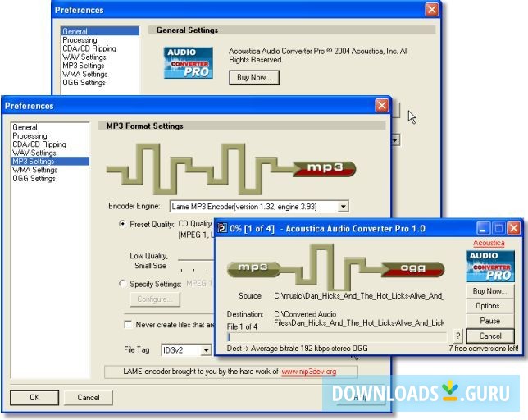The width and height of the screenshot is (528, 420).
Task: Open Options in the converter window
Action: click(490, 306)
